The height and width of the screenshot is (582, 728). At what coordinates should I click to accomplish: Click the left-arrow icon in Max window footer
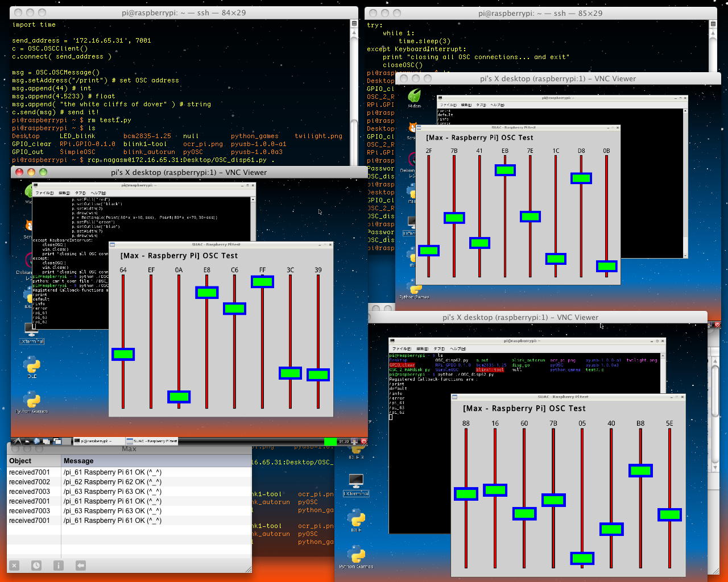[80, 566]
